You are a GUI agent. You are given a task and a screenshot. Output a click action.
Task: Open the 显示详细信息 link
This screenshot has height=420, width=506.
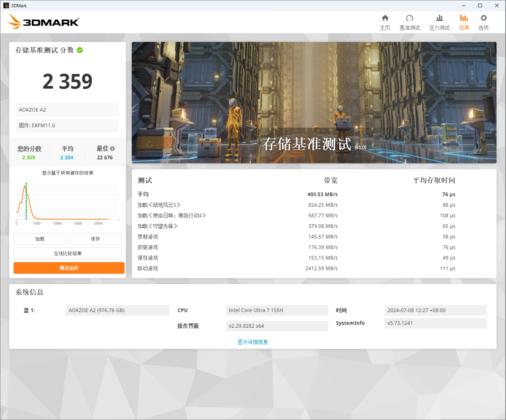pyautogui.click(x=253, y=342)
